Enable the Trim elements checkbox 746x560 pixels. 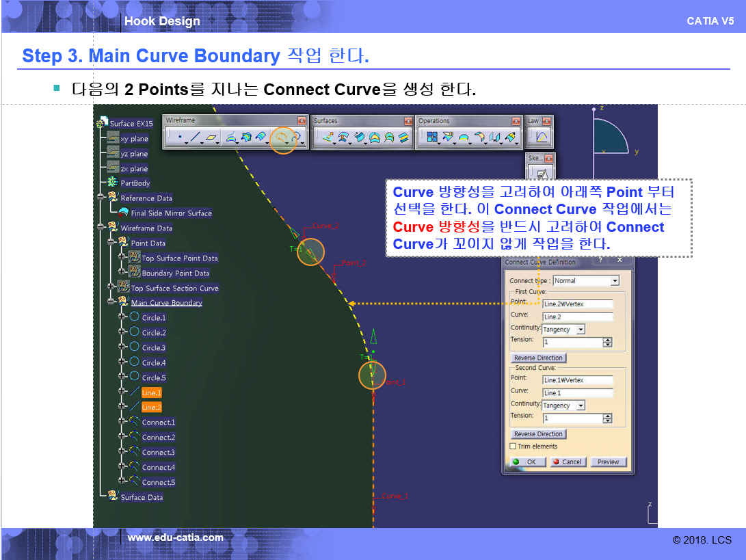(514, 446)
